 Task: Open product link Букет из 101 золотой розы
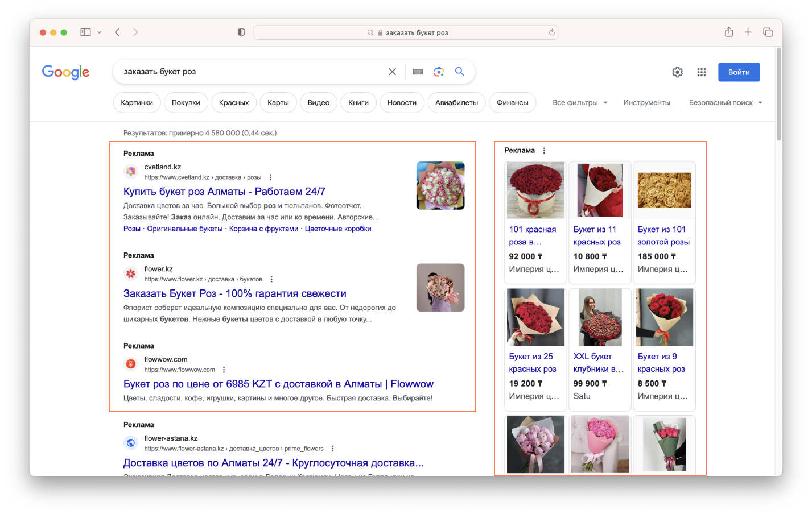tap(663, 235)
